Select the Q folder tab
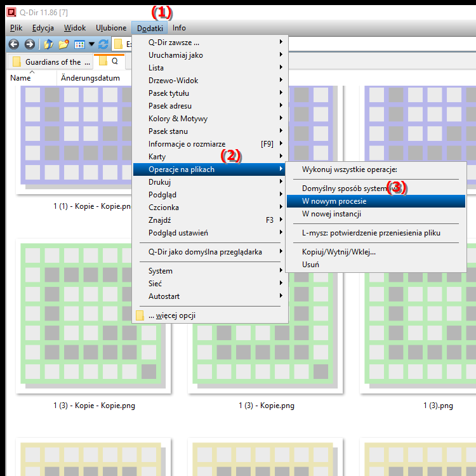This screenshot has height=476, width=476. coord(109,61)
